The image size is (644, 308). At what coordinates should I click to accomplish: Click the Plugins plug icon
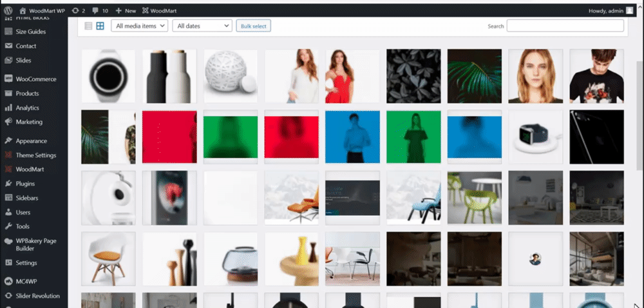[x=8, y=184]
